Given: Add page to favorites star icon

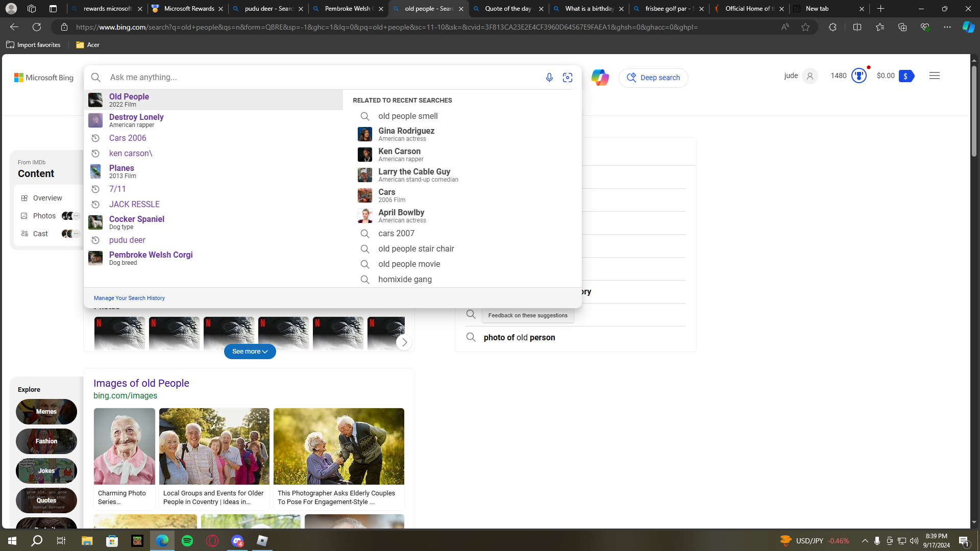Looking at the screenshot, I should point(805,27).
